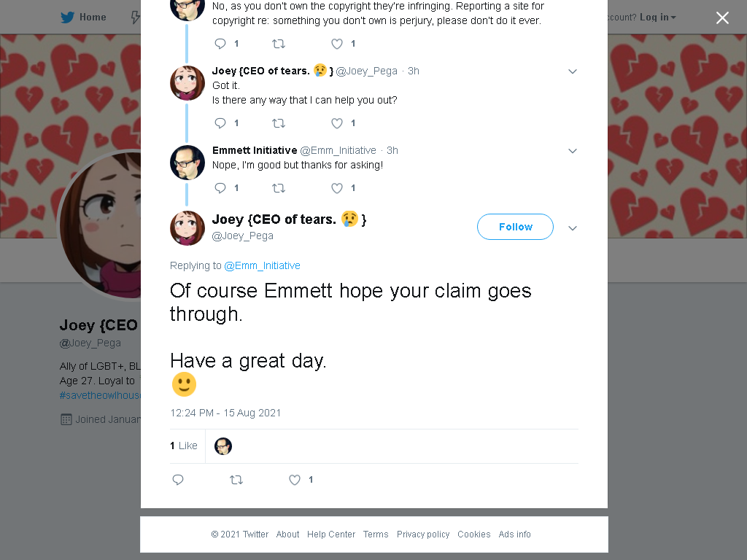View the 1 Like list
The width and height of the screenshot is (747, 560).
tap(184, 446)
